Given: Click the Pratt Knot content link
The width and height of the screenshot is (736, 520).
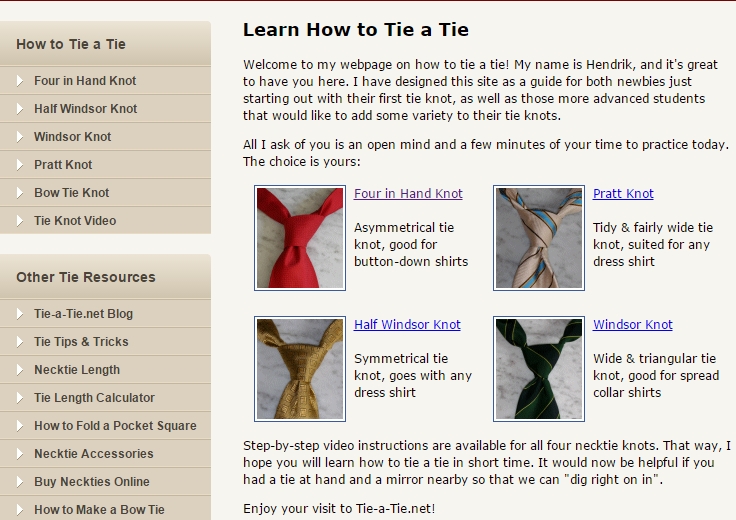Looking at the screenshot, I should (623, 193).
